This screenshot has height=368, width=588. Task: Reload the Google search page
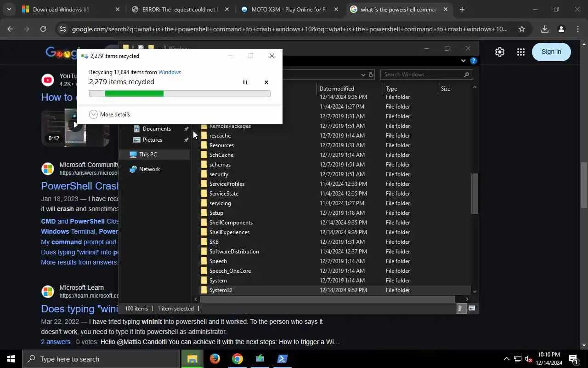pos(43,29)
